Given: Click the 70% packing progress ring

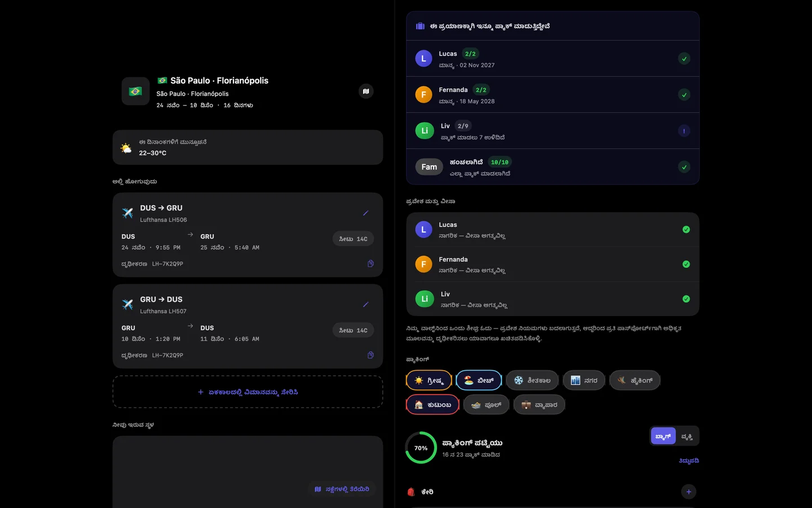Looking at the screenshot, I should tap(421, 448).
